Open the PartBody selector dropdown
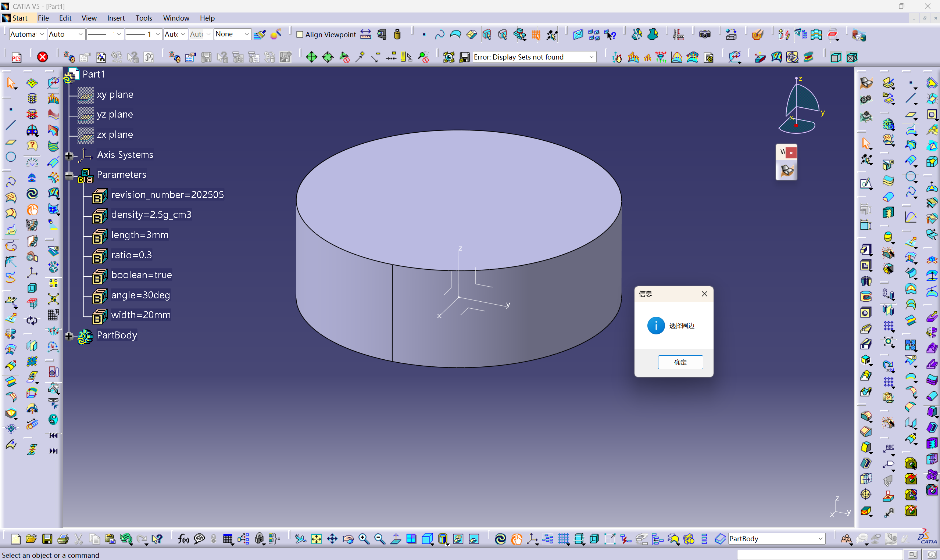Viewport: 940px width, 560px height. 820,538
